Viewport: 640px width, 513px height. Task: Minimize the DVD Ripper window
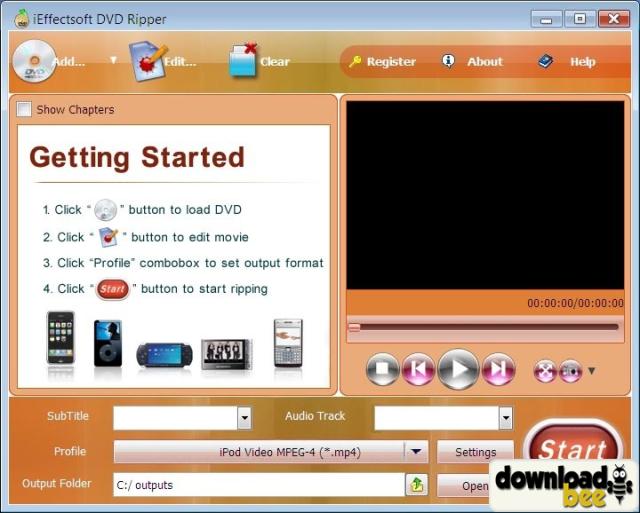point(547,19)
